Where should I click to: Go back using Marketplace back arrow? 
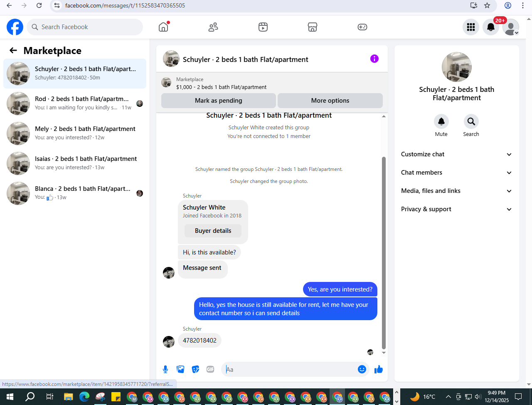coord(13,50)
